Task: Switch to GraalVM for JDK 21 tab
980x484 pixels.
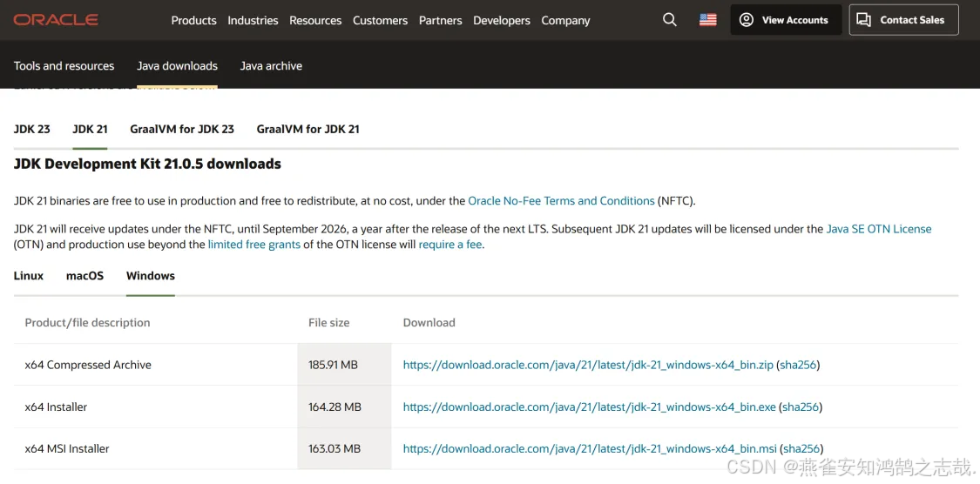Action: click(308, 130)
